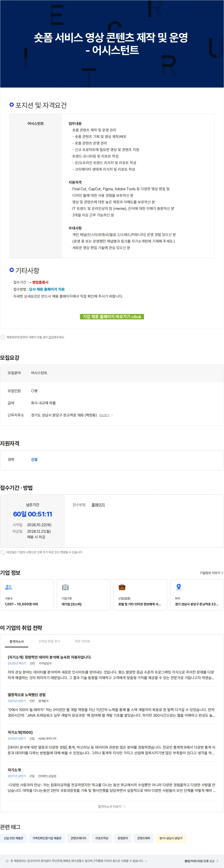Open the 2017년 상반기 자기소개 essay
The height and width of the screenshot is (868, 224).
pos(14,770)
